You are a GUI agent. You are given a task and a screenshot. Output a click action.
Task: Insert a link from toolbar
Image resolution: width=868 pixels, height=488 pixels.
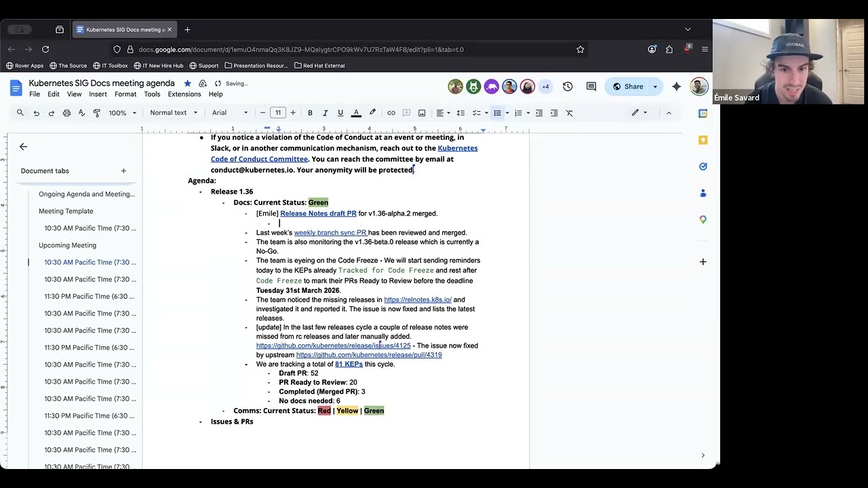tap(391, 113)
